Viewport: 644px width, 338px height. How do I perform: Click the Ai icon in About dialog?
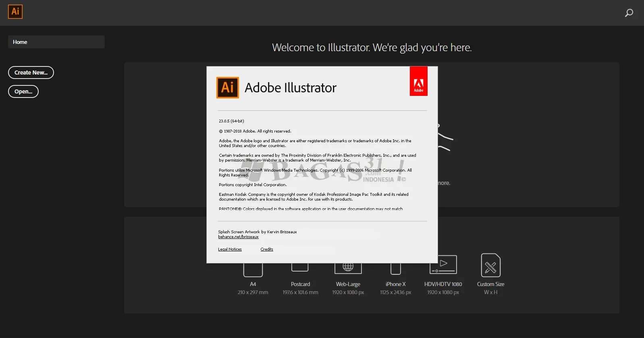228,87
